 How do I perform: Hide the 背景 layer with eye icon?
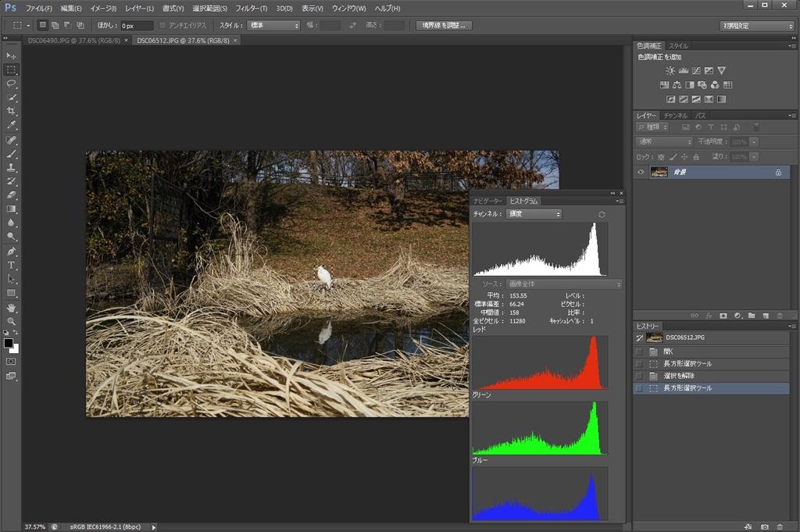click(641, 173)
